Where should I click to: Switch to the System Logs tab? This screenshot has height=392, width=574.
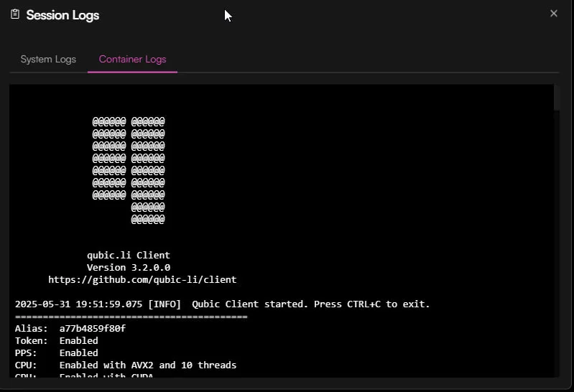[x=48, y=60]
